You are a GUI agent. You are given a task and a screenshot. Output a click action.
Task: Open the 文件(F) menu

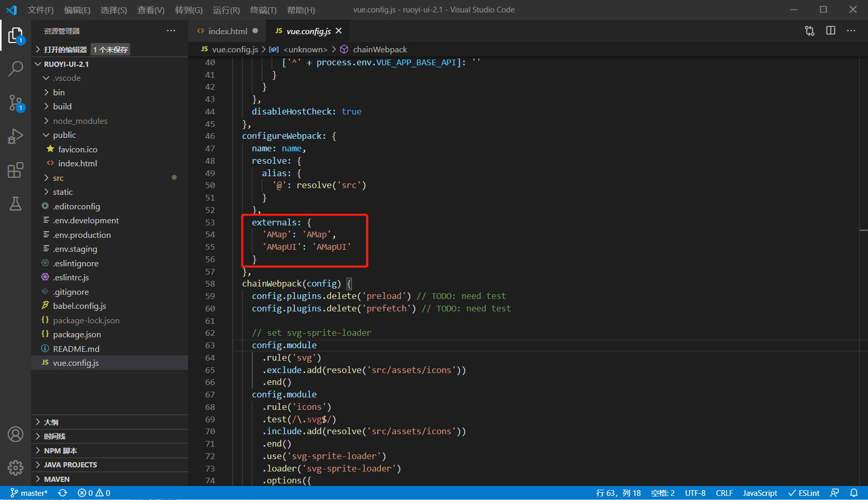pos(41,10)
